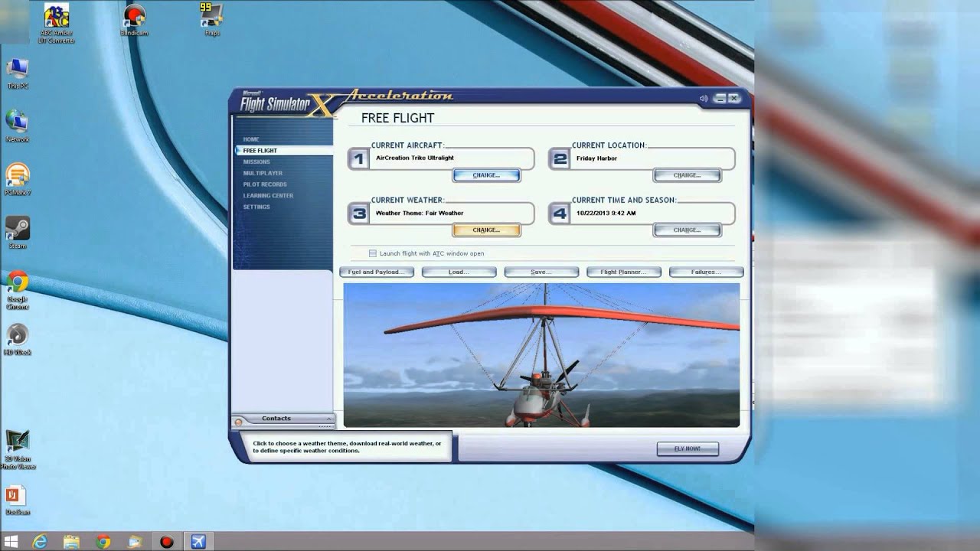This screenshot has width=980, height=551.
Task: Open ABC Amber LIT Converter shortcut
Action: tap(57, 23)
